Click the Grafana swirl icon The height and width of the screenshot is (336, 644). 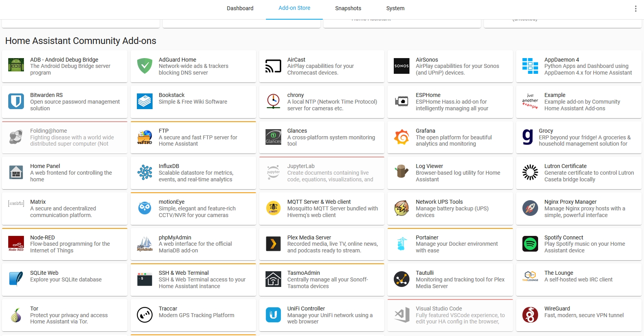[x=402, y=137]
